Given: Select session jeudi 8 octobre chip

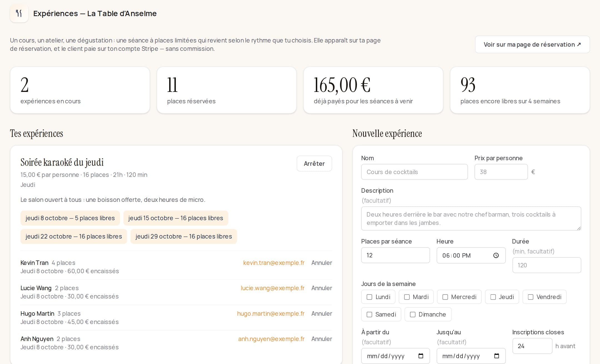Looking at the screenshot, I should coord(70,218).
